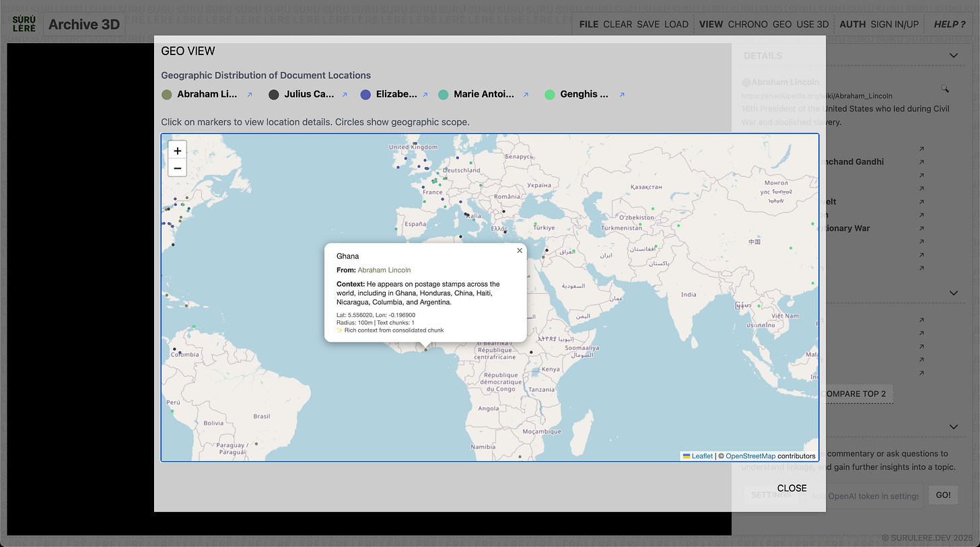Image resolution: width=980 pixels, height=547 pixels.
Task: Click the Ghana map marker below popup
Action: click(x=425, y=349)
